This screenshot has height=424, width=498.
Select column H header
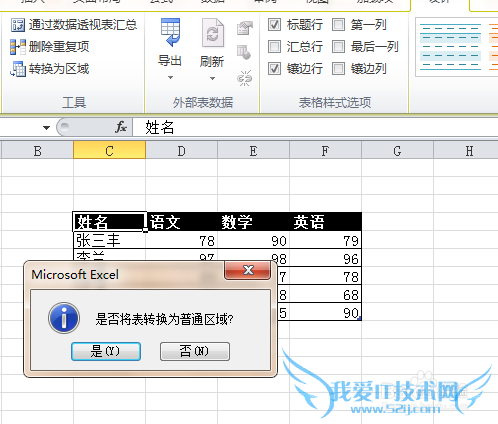(466, 151)
